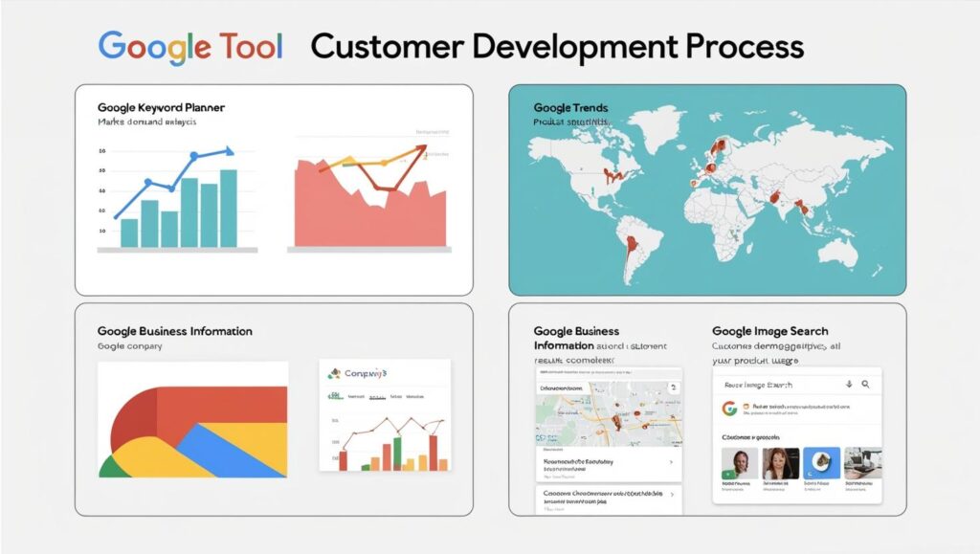Click the red top band of the Google-colors graphic
The height and width of the screenshot is (554, 980).
coord(222,404)
